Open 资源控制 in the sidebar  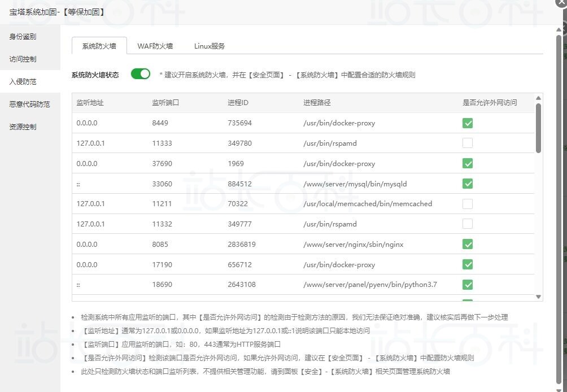[x=23, y=127]
